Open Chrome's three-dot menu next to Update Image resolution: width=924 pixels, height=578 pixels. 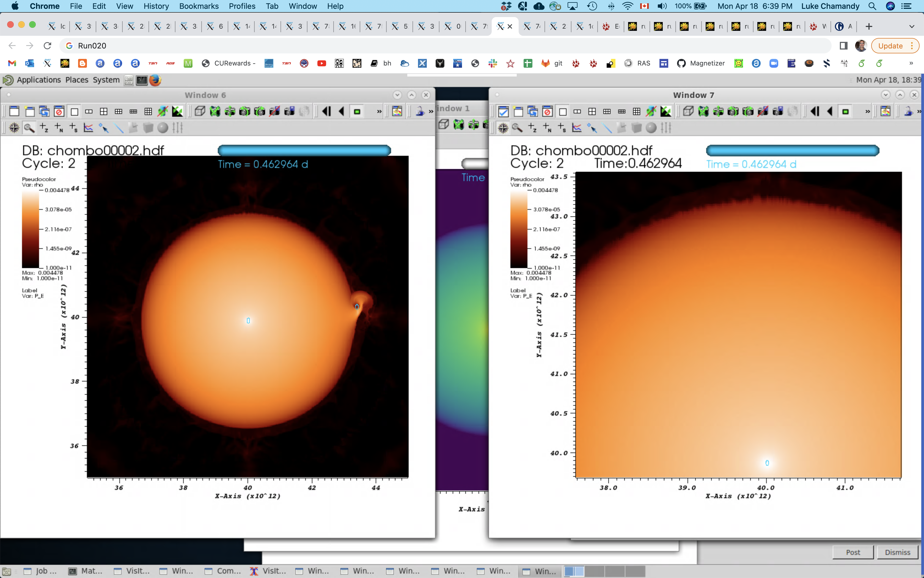tap(912, 46)
